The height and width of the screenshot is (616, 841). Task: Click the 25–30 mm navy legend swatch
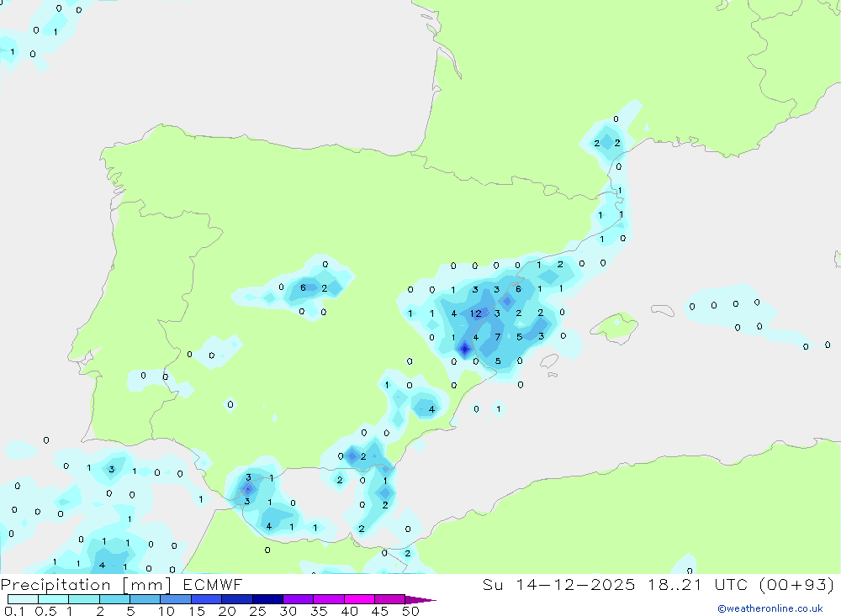[267, 599]
